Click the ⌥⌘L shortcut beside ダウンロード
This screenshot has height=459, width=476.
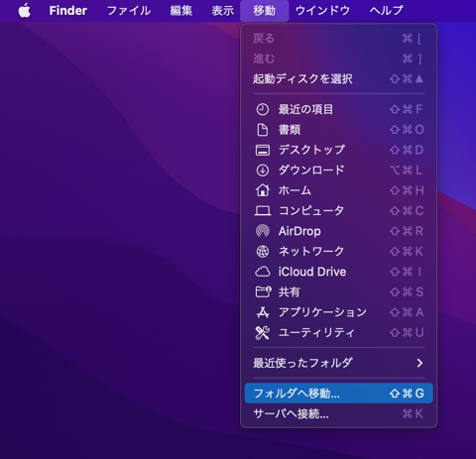click(407, 171)
